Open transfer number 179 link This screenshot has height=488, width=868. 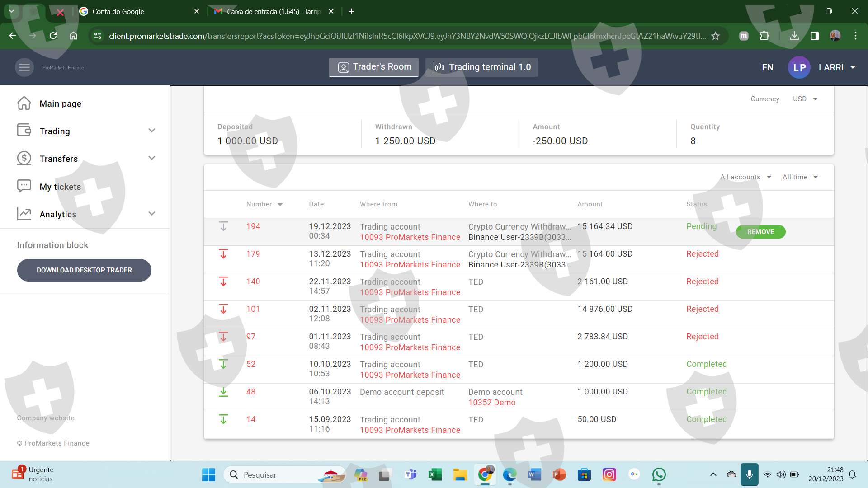coord(253,254)
